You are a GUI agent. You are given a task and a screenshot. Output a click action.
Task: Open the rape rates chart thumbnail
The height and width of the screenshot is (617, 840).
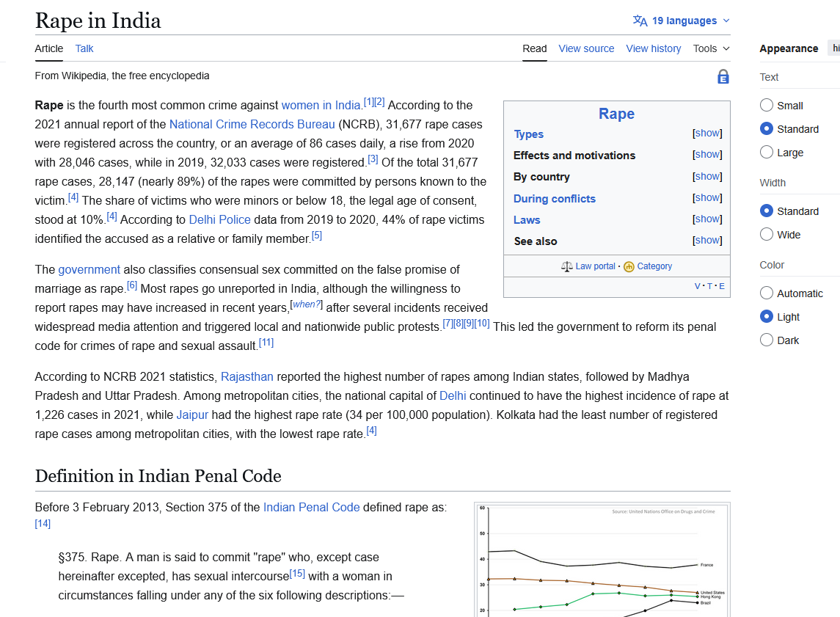click(602, 561)
